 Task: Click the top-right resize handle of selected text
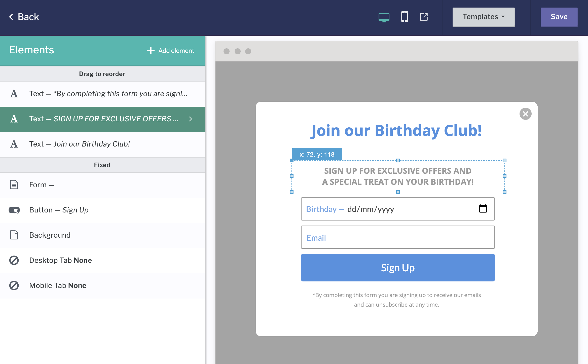point(504,160)
